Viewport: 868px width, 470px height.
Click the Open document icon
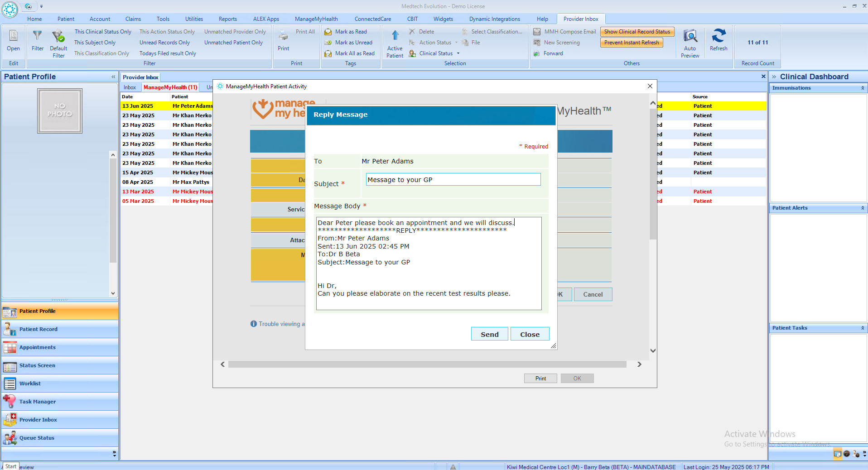(x=13, y=36)
